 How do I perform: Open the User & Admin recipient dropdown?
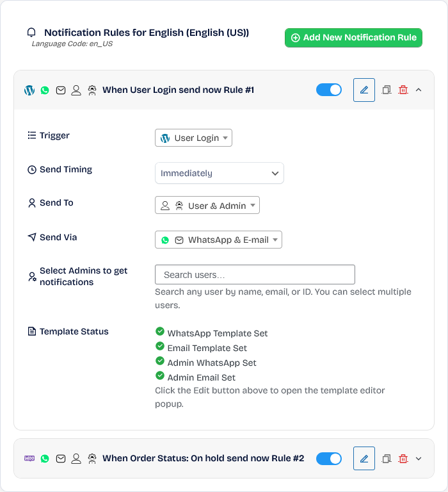pyautogui.click(x=207, y=205)
